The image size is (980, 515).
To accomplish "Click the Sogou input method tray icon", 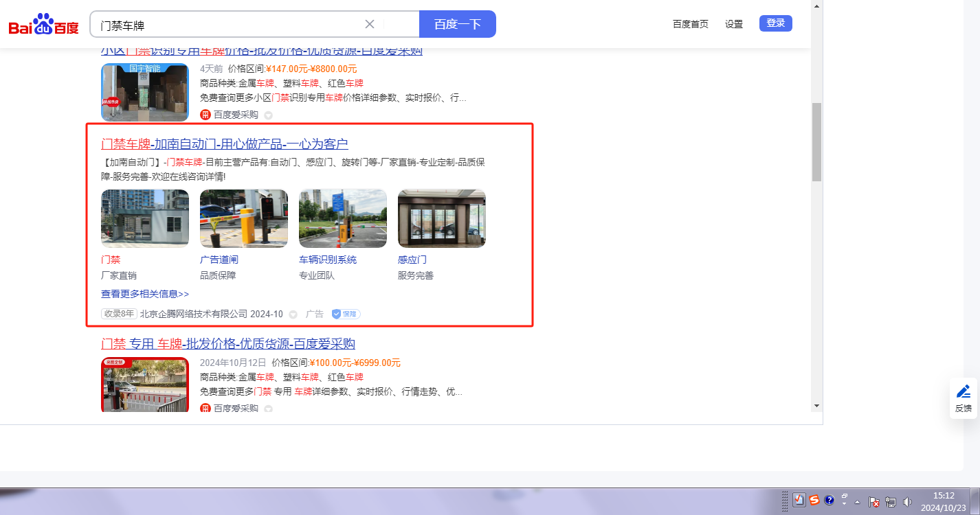I will pyautogui.click(x=814, y=500).
